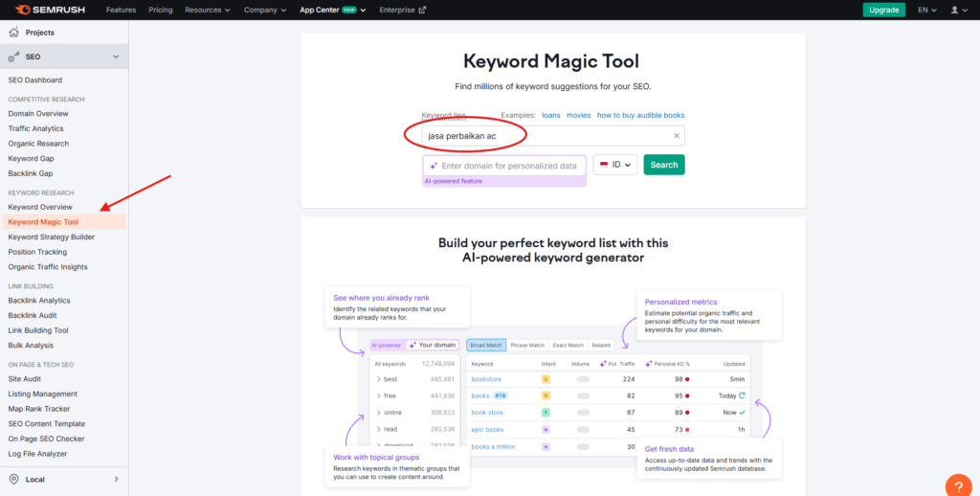Image resolution: width=980 pixels, height=496 pixels.
Task: Clear the keyword field with X
Action: pyautogui.click(x=677, y=136)
